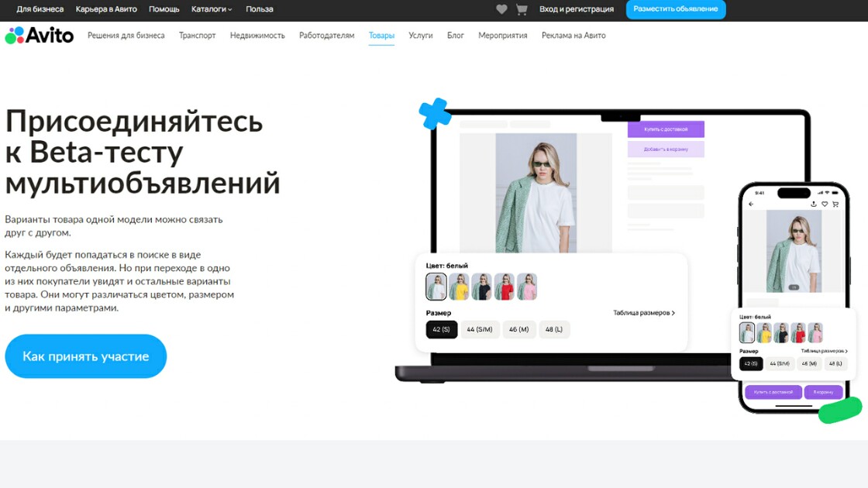The width and height of the screenshot is (868, 488).
Task: Tap share icon in phone mockup
Action: click(814, 204)
